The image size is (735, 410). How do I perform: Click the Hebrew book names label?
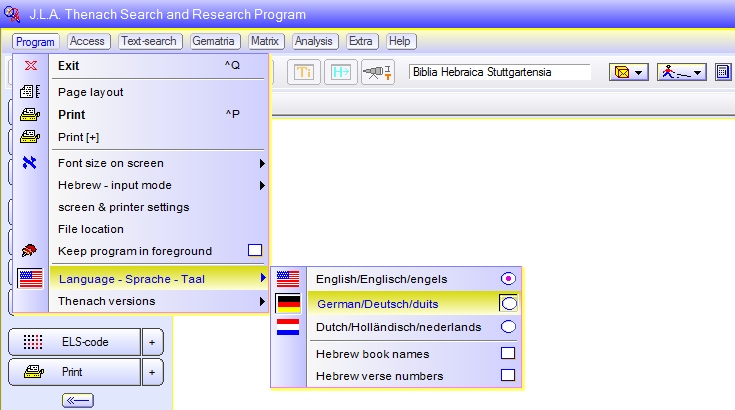click(373, 354)
